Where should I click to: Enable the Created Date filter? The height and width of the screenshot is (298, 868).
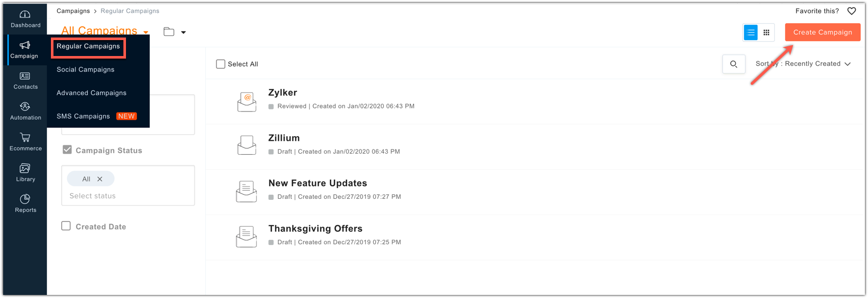66,226
